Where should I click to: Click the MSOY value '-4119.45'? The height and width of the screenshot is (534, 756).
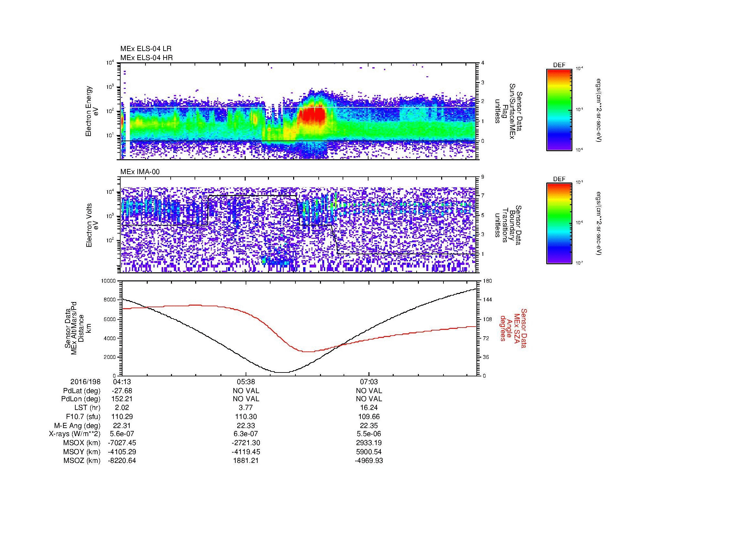[x=246, y=452]
